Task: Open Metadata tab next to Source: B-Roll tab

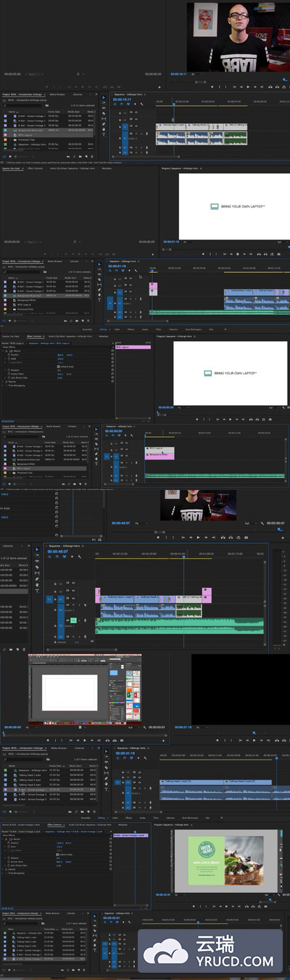Action: coord(123,825)
